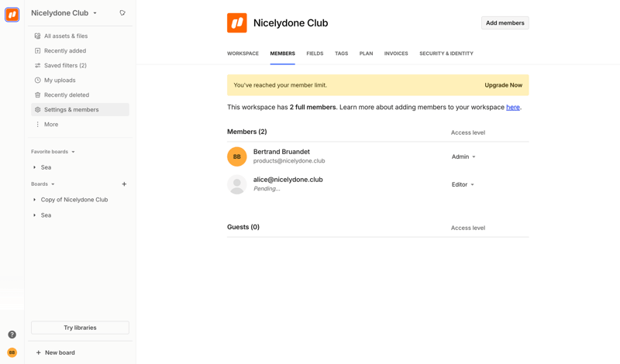Open Saved filters (2)
This screenshot has width=620, height=364.
click(x=64, y=66)
